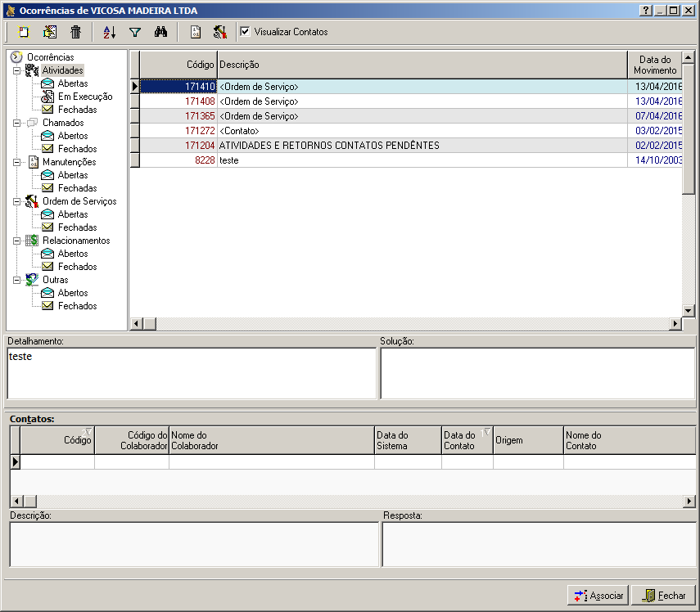Click the tools service order toolbar icon

click(219, 32)
